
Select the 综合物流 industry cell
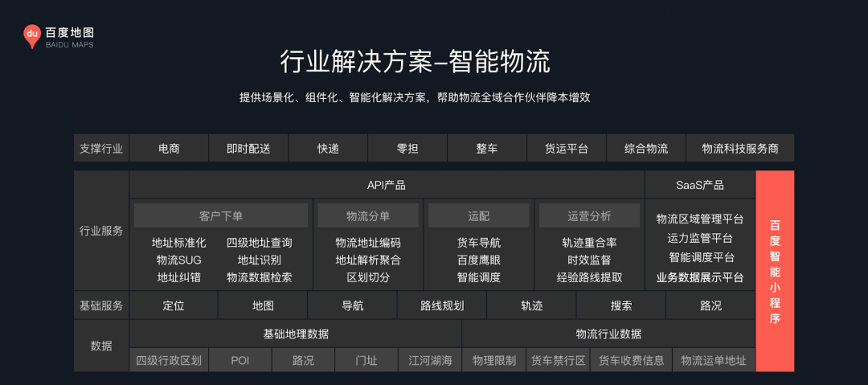(x=646, y=148)
